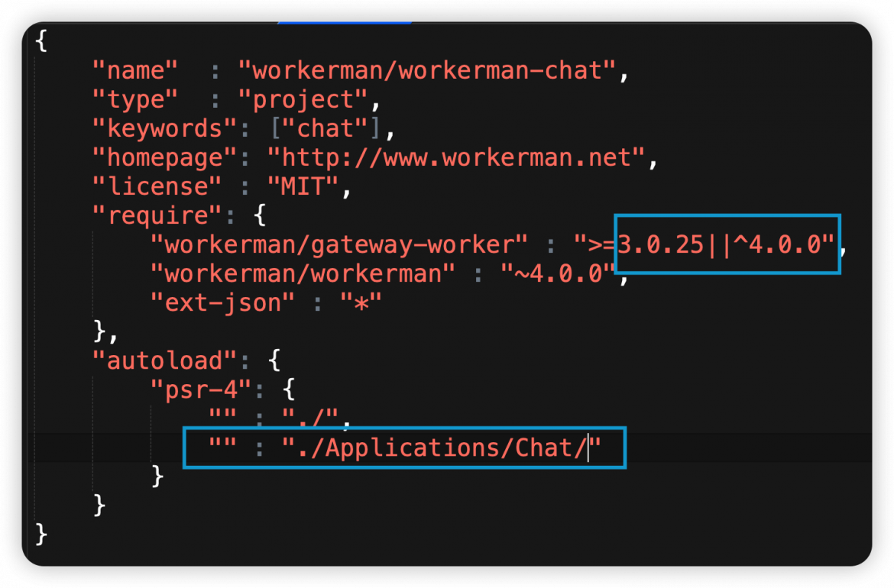Select the "~4.0.0" version value
The height and width of the screenshot is (588, 894).
tap(559, 274)
